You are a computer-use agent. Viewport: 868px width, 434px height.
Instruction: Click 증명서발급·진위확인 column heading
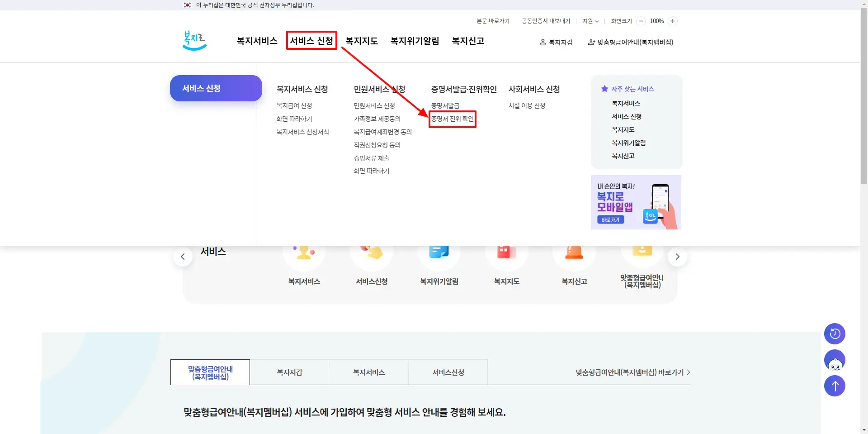point(464,89)
